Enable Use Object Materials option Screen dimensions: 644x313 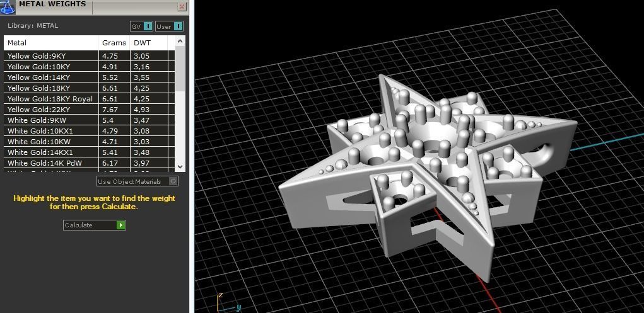pyautogui.click(x=138, y=181)
